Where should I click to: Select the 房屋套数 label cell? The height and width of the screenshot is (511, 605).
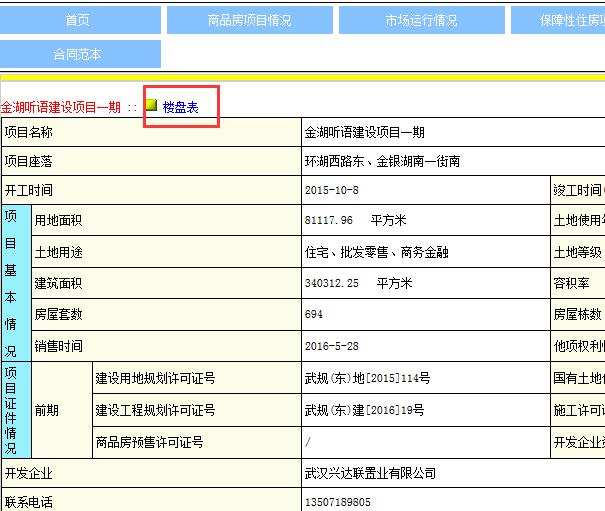pyautogui.click(x=166, y=315)
